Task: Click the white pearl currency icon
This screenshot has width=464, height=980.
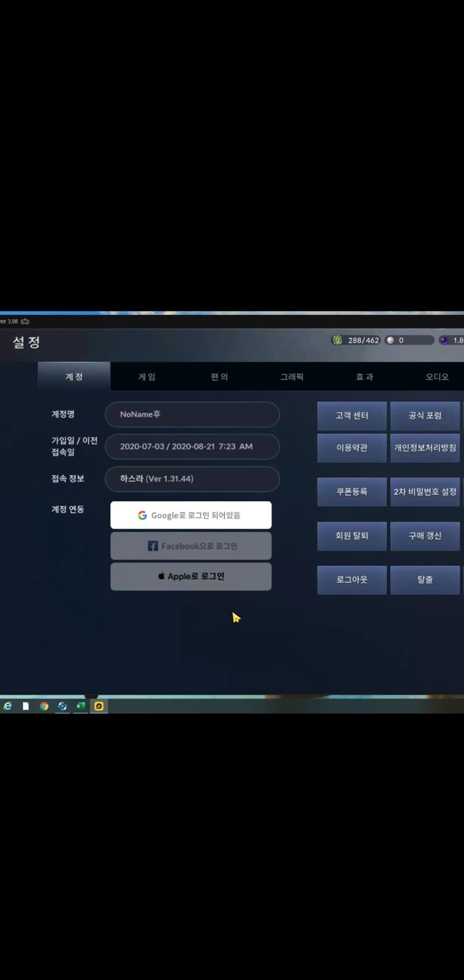Action: click(390, 340)
